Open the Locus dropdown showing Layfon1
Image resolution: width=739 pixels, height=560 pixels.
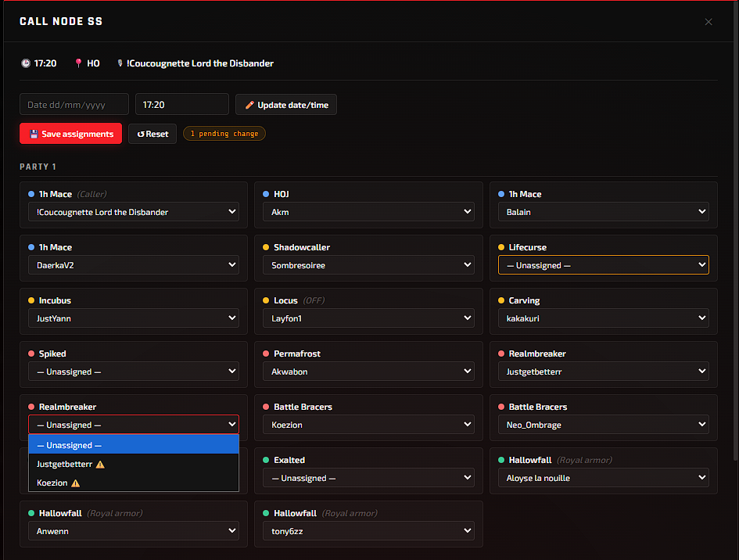(368, 318)
